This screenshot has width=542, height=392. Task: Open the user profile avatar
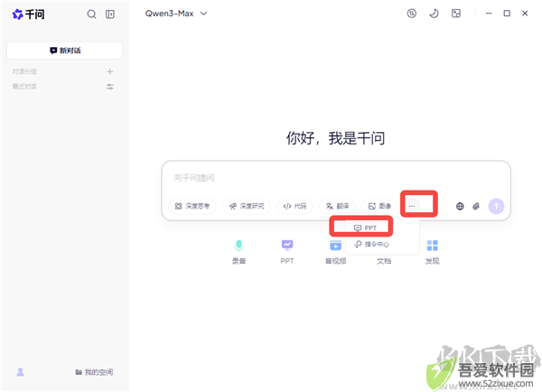[x=21, y=372]
